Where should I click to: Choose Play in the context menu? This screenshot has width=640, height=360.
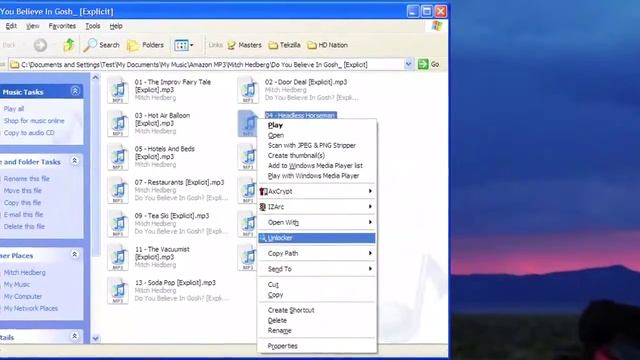(x=317, y=125)
